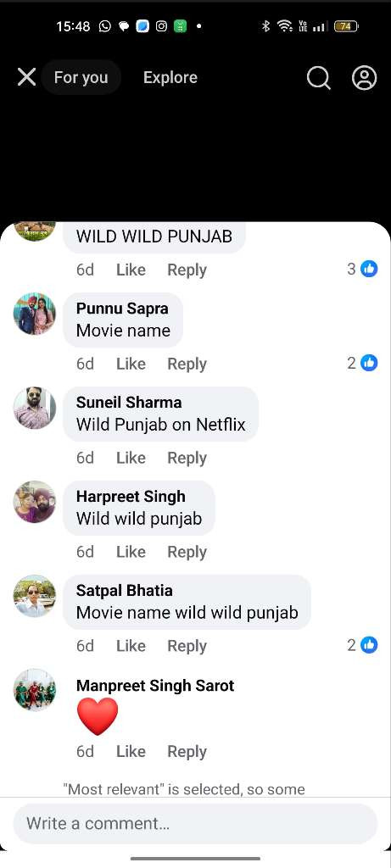The width and height of the screenshot is (391, 868).
Task: Tap the search magnifier icon
Action: 318,78
